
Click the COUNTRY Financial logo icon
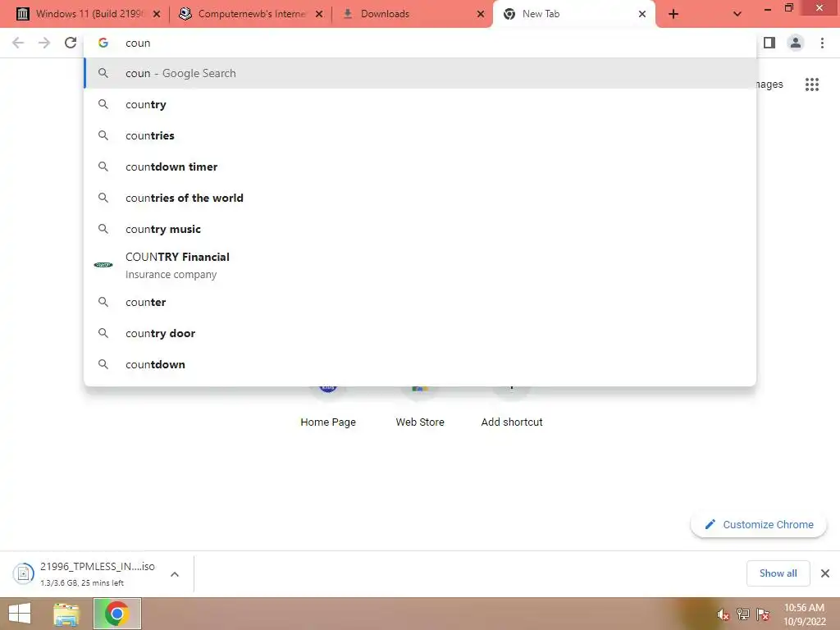click(103, 265)
